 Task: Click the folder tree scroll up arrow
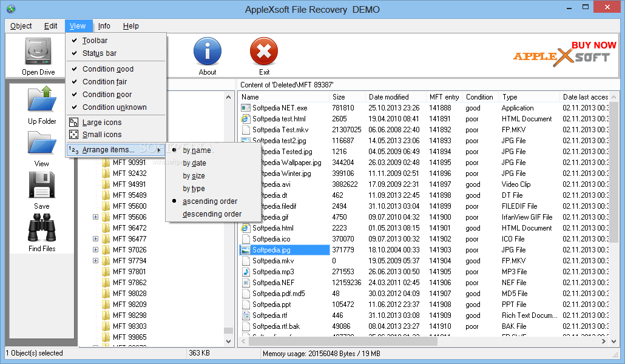click(x=228, y=97)
